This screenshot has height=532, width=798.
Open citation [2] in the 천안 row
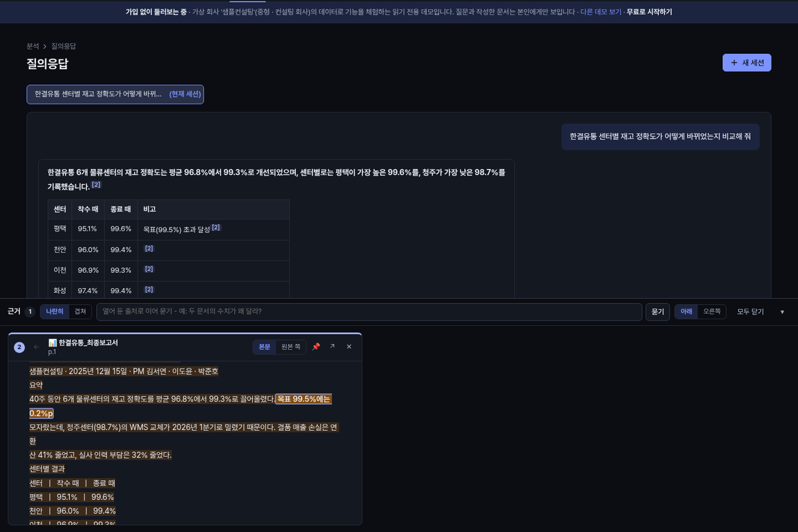pos(149,249)
